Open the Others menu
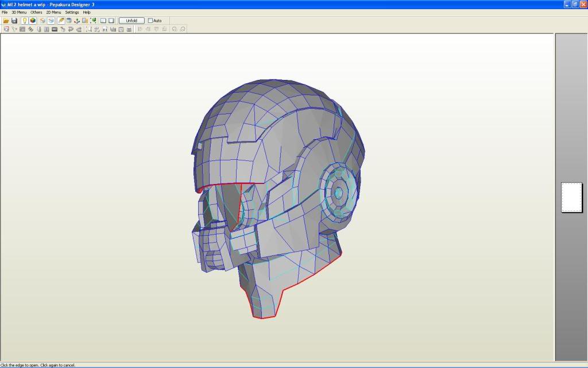Viewport: 588px width, 368px height. point(36,12)
